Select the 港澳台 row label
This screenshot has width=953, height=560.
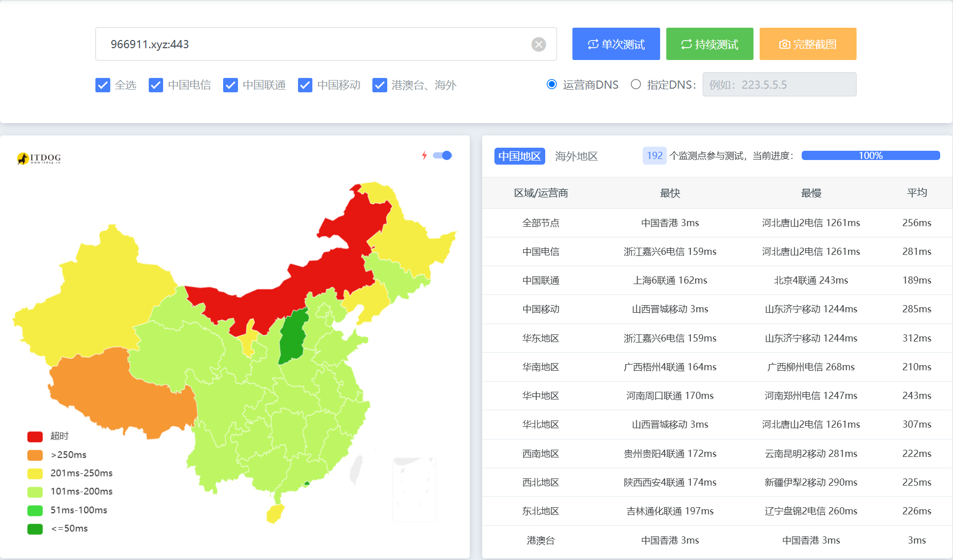pyautogui.click(x=541, y=540)
